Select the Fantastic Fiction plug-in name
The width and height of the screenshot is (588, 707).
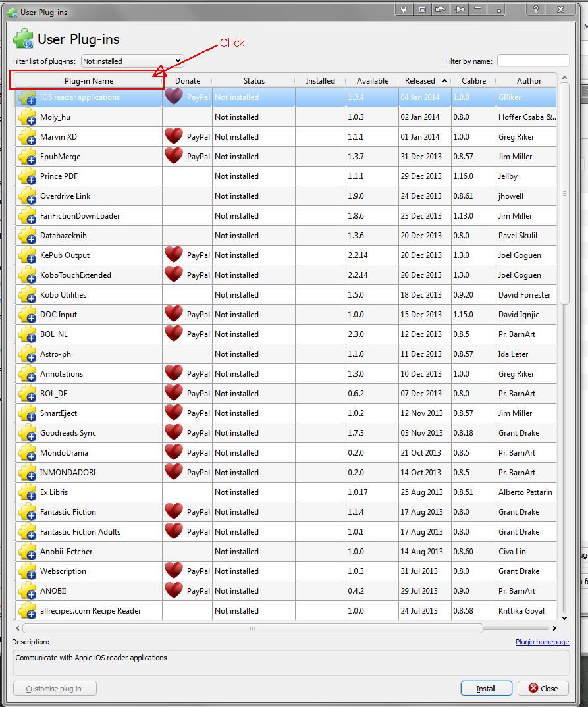point(68,512)
